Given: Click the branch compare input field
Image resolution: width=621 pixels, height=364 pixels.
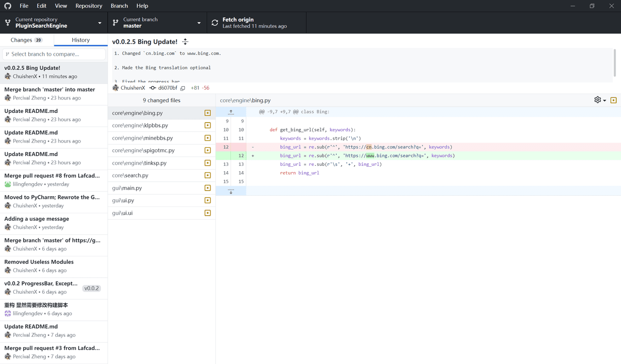Looking at the screenshot, I should pos(54,54).
